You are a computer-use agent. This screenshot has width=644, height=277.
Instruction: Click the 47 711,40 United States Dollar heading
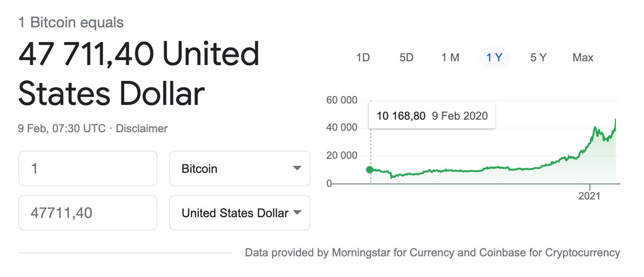click(139, 74)
